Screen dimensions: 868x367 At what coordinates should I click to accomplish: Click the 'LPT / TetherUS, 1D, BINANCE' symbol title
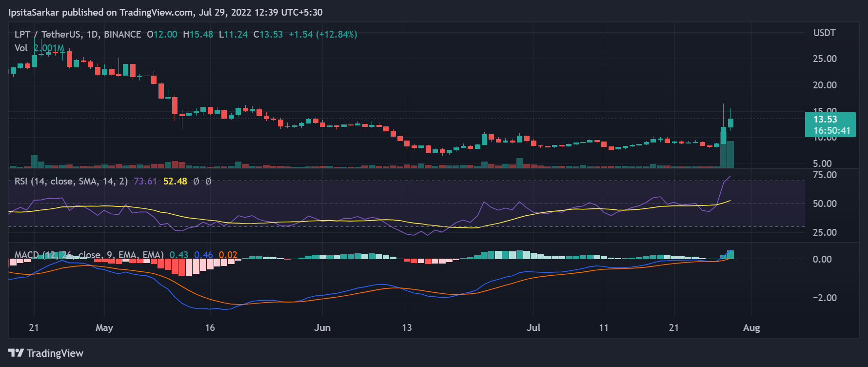[x=78, y=34]
